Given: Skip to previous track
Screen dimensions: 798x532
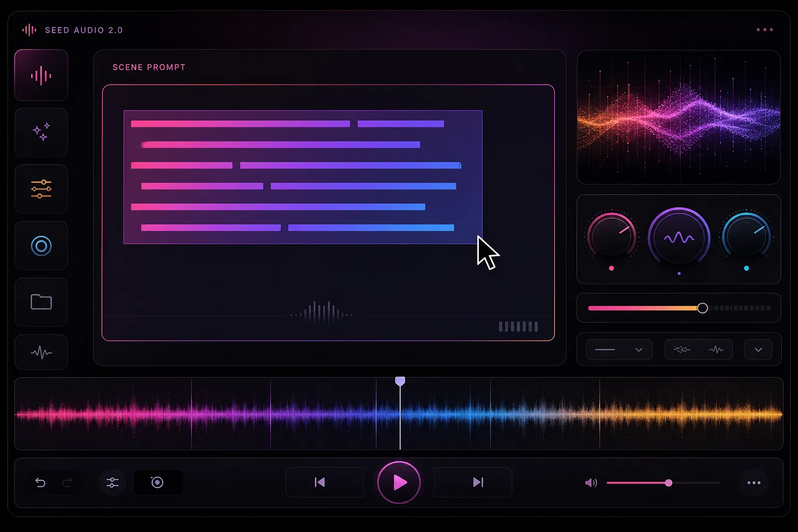Looking at the screenshot, I should click(x=320, y=483).
